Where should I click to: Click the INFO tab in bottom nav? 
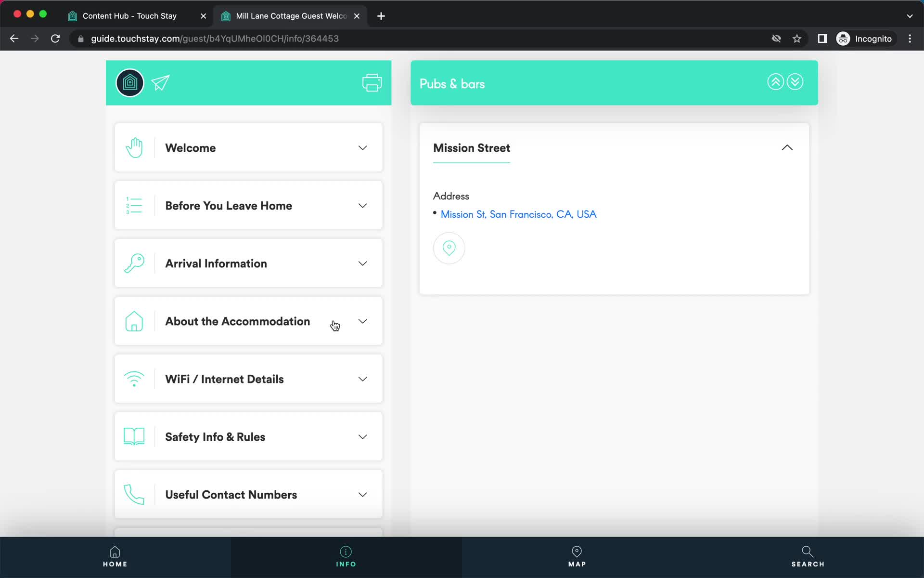pos(346,557)
